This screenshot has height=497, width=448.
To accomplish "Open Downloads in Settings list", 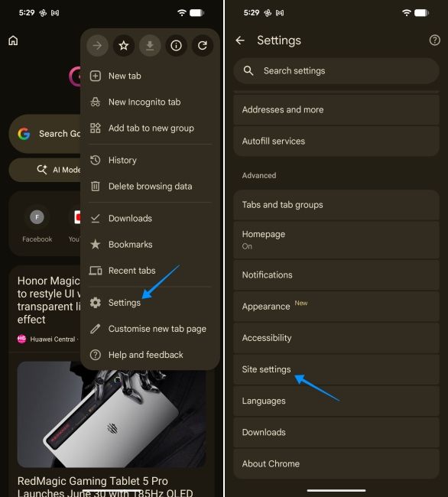I will coord(336,432).
